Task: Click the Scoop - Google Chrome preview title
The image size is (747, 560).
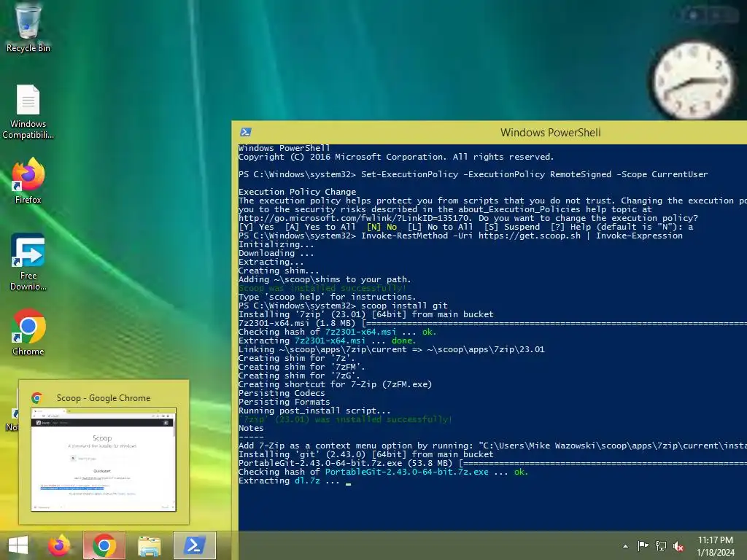Action: (x=104, y=397)
